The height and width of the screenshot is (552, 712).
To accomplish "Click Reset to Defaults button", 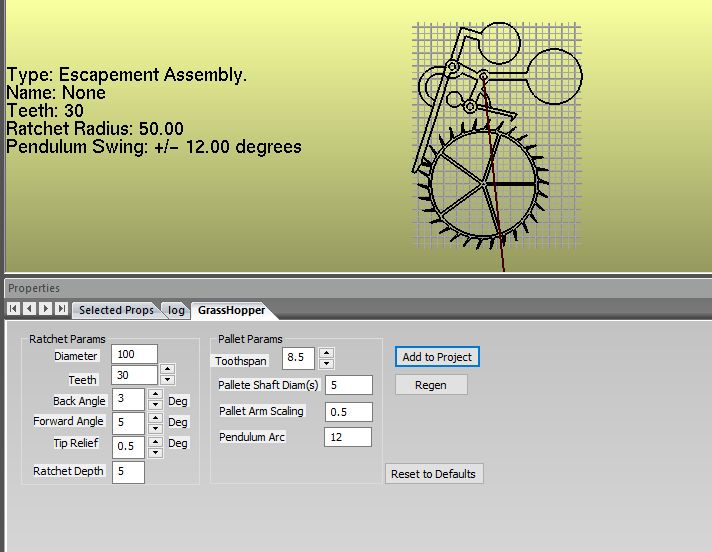I will (434, 474).
